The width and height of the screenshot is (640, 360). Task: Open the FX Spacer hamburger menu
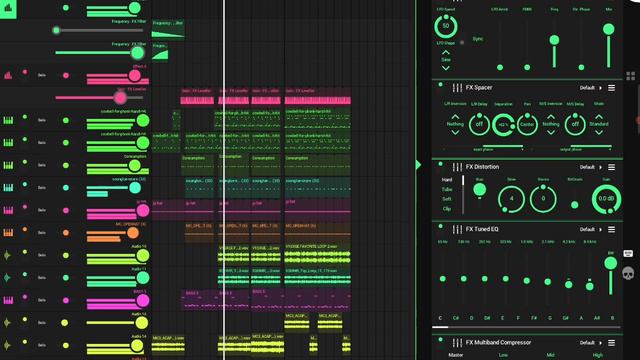point(611,88)
